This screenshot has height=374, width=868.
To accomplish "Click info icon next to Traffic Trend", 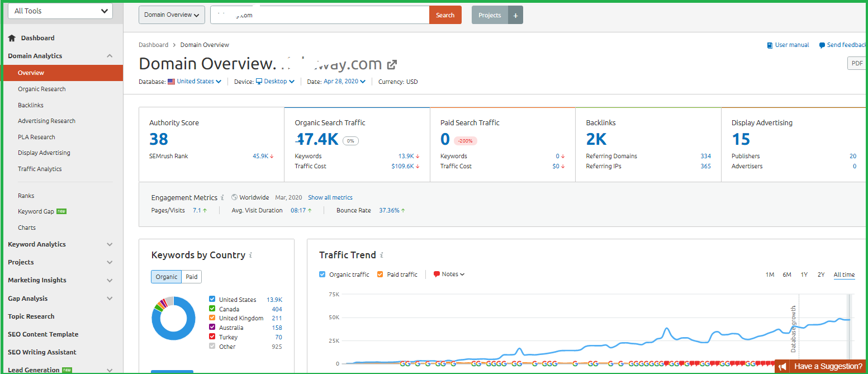I will pyautogui.click(x=381, y=255).
